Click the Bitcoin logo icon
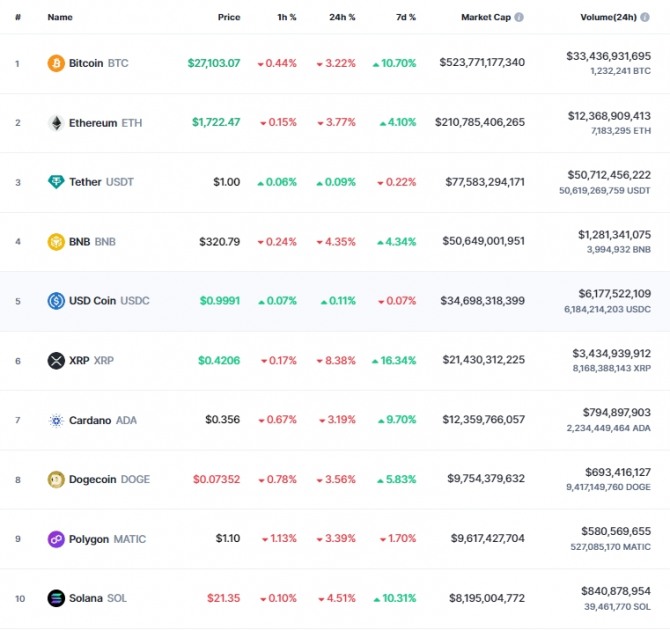Image resolution: width=670 pixels, height=630 pixels. tap(56, 63)
